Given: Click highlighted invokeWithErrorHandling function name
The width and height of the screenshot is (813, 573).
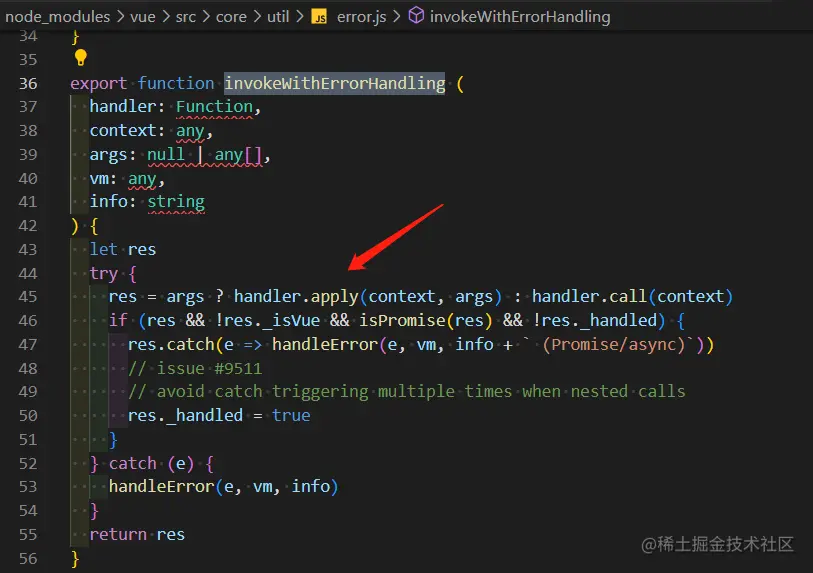Looking at the screenshot, I should [x=334, y=83].
